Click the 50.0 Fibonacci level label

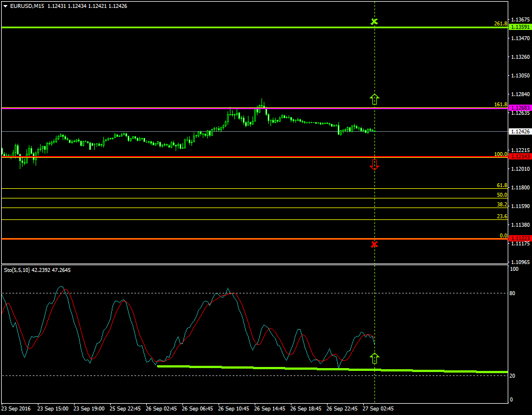(502, 195)
